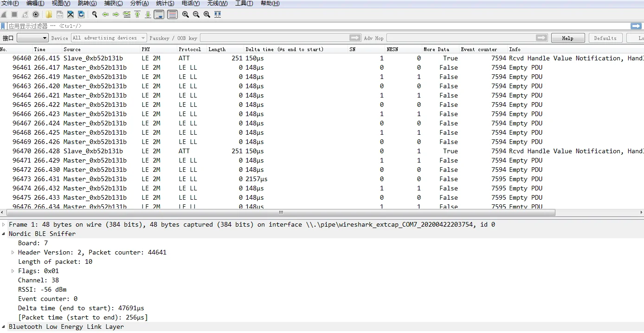Open the 统计(S) menu
The height and width of the screenshot is (333, 644).
(165, 3)
